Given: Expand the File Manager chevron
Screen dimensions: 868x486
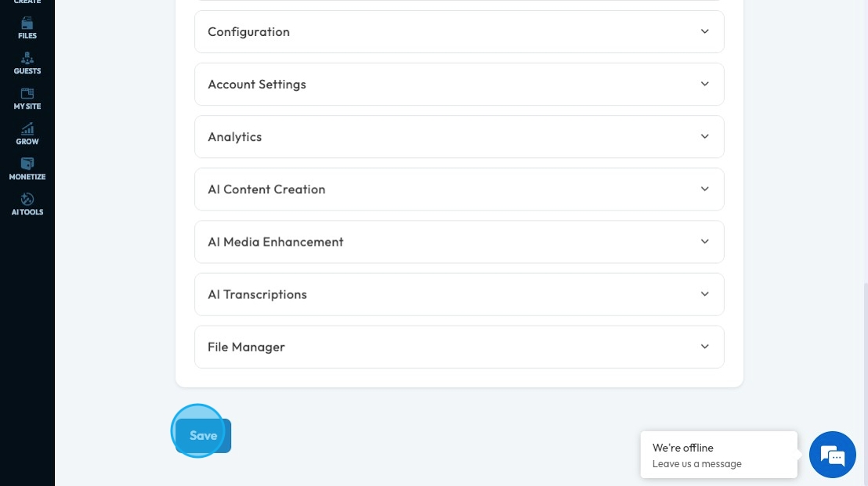Looking at the screenshot, I should coord(704,346).
